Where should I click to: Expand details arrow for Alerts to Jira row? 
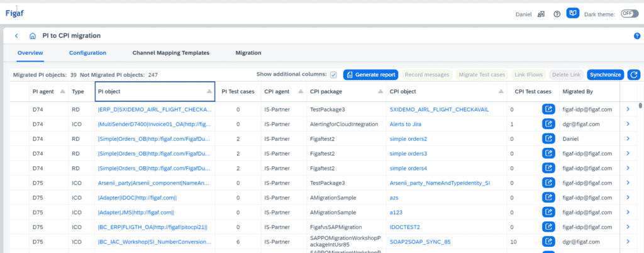click(628, 124)
